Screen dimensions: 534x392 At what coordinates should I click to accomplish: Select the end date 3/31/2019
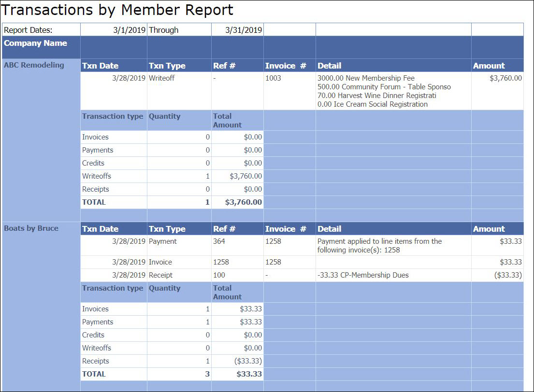tap(244, 29)
